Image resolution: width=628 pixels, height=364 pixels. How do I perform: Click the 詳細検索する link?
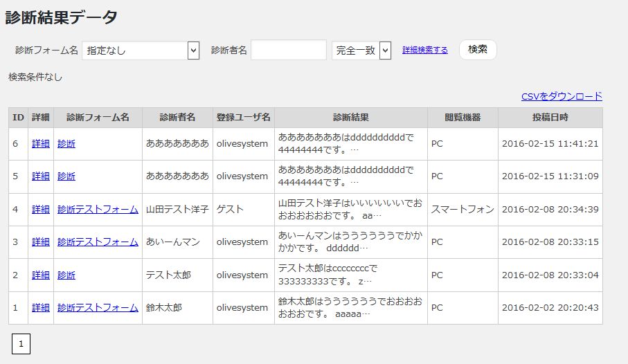[424, 51]
